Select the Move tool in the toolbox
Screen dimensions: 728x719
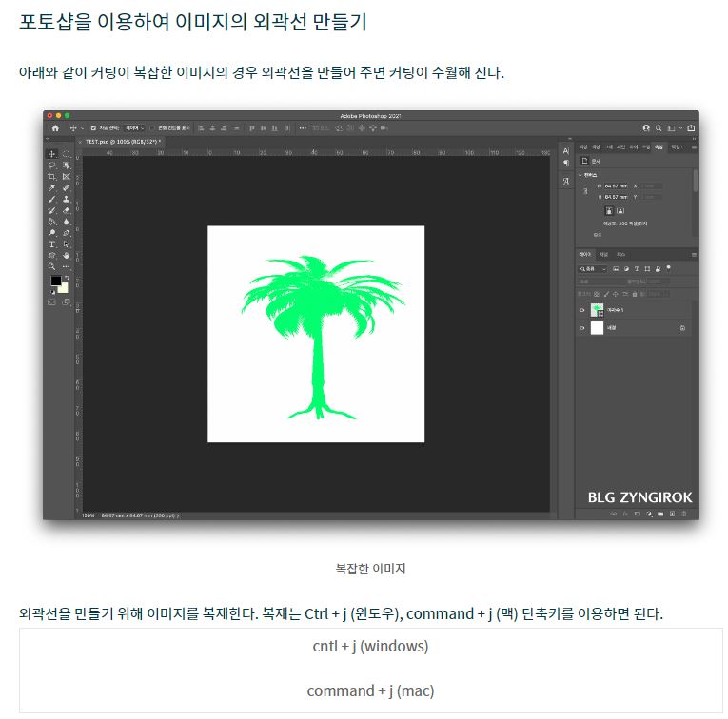[52, 154]
